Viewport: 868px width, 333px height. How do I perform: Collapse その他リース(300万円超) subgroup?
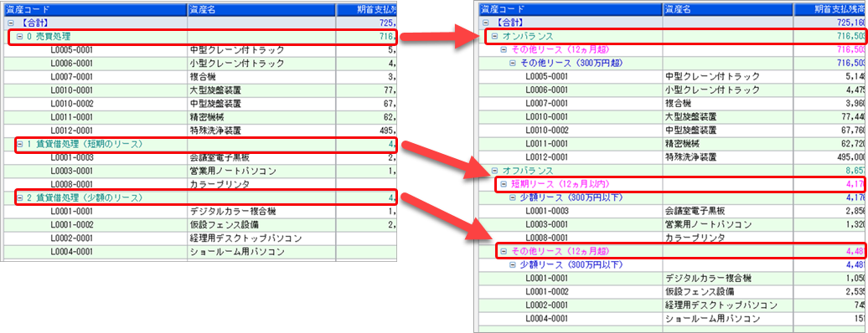[x=513, y=63]
